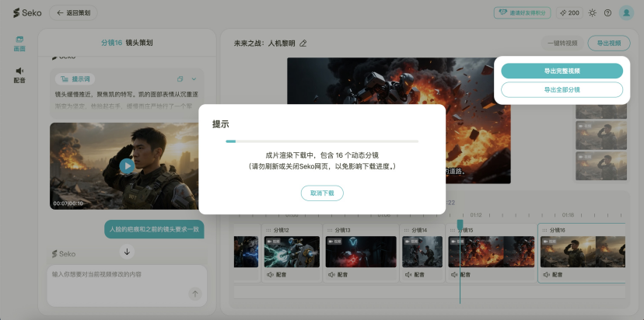
Task: Grab the drag handle icon of 分镜14
Action: (x=406, y=230)
